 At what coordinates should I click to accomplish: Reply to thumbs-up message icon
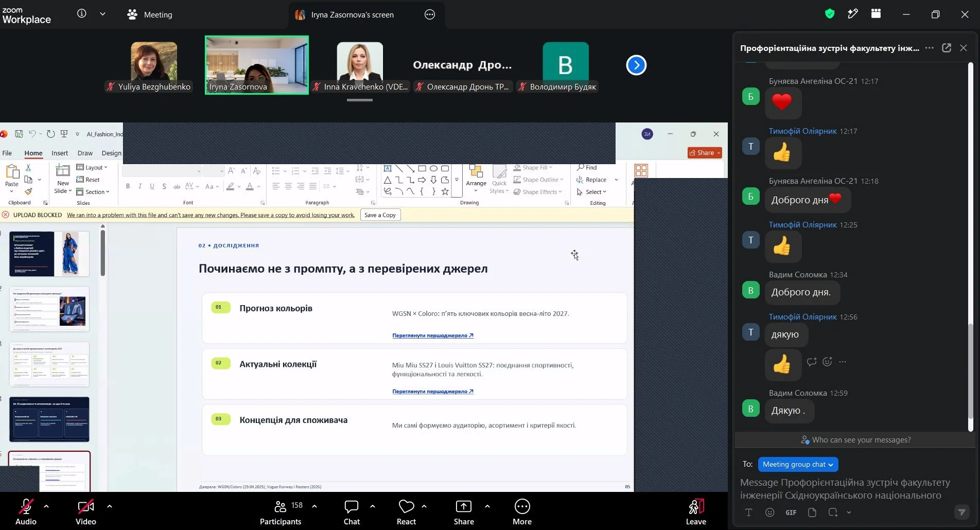pyautogui.click(x=812, y=362)
